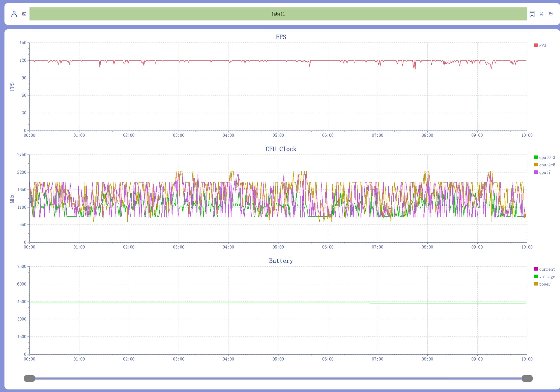Click the 03:00 tick on CPU Clock chart
The height and width of the screenshot is (392, 560).
point(179,247)
